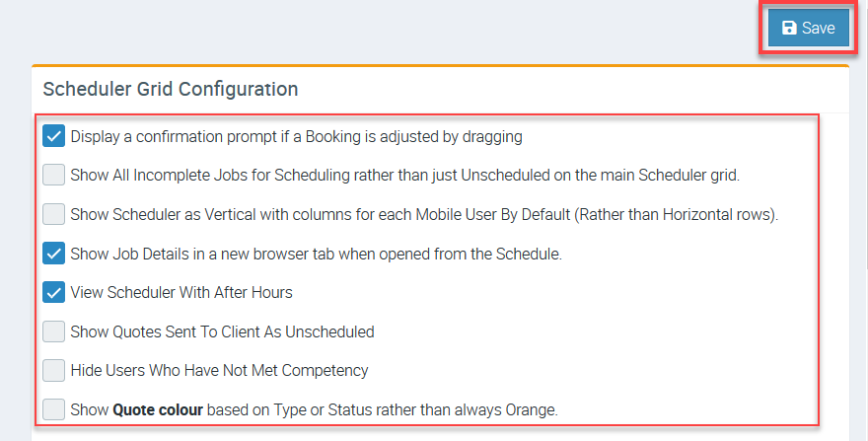
Task: Click the 'Display a confirmation prompt' label text
Action: pos(296,136)
